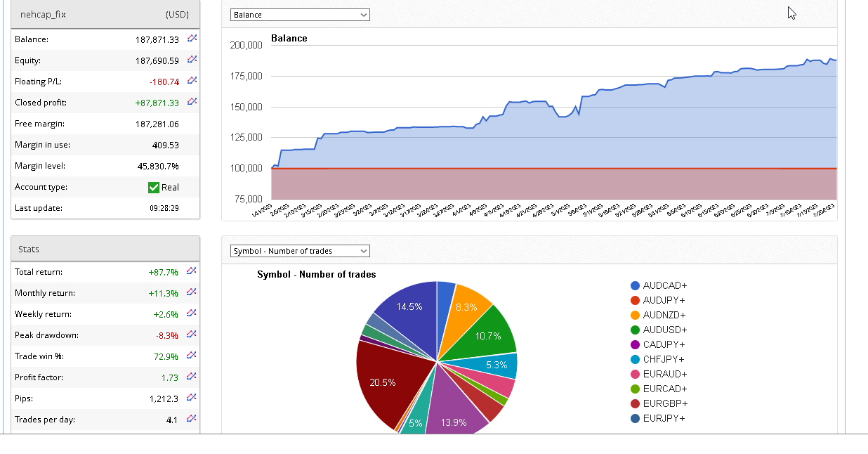
Task: Click chart icon next to Trades per day
Action: pos(192,419)
